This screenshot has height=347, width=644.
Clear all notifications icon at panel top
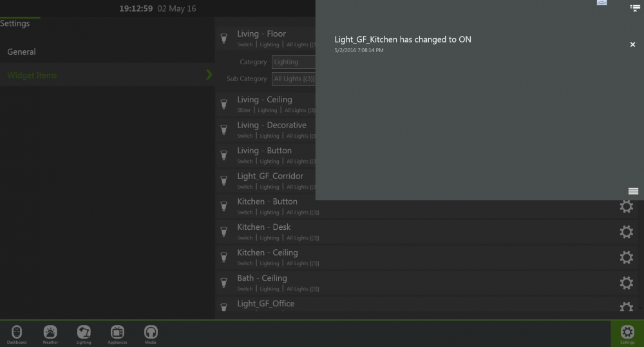[634, 8]
